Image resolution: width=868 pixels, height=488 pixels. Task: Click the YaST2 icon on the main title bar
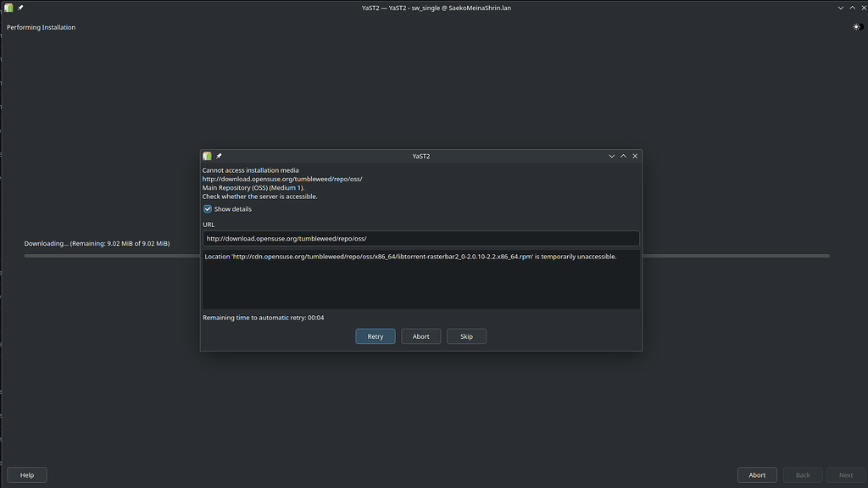coord(8,8)
